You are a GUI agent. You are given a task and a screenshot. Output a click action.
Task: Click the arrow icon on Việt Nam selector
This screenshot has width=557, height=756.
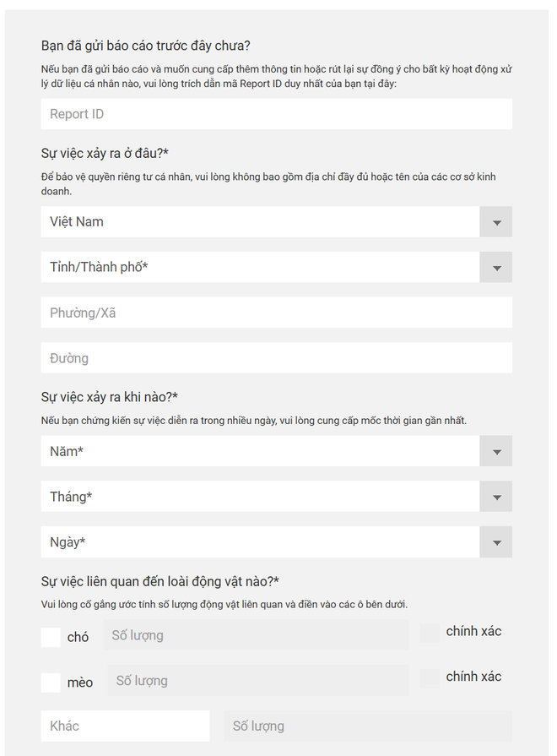(x=496, y=222)
